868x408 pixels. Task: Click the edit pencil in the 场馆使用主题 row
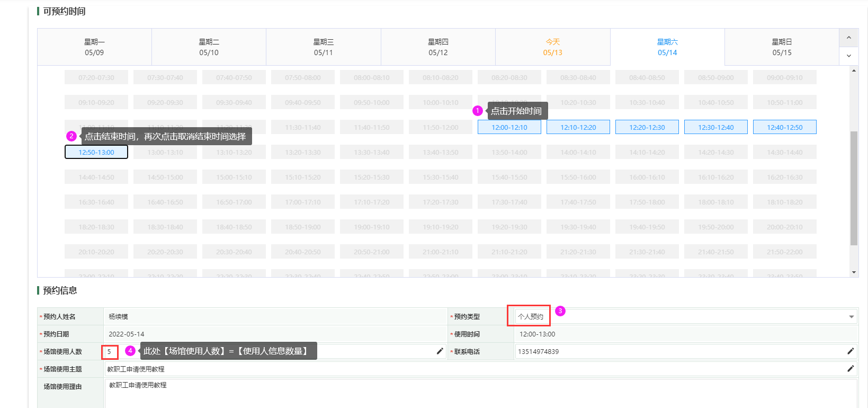point(851,369)
